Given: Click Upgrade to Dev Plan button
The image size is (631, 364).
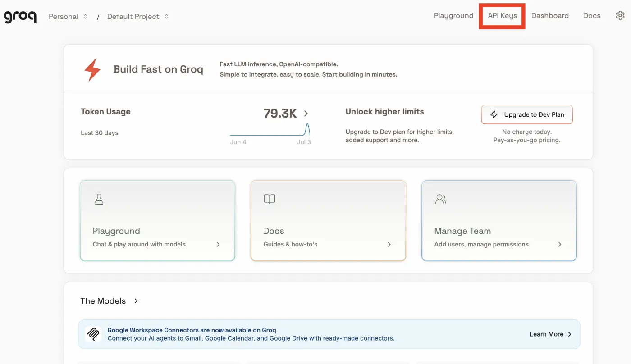Looking at the screenshot, I should coord(527,114).
